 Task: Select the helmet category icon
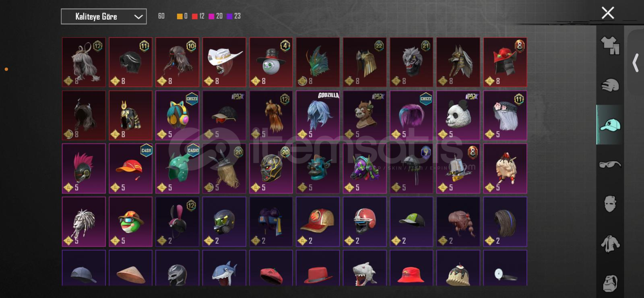pyautogui.click(x=610, y=85)
